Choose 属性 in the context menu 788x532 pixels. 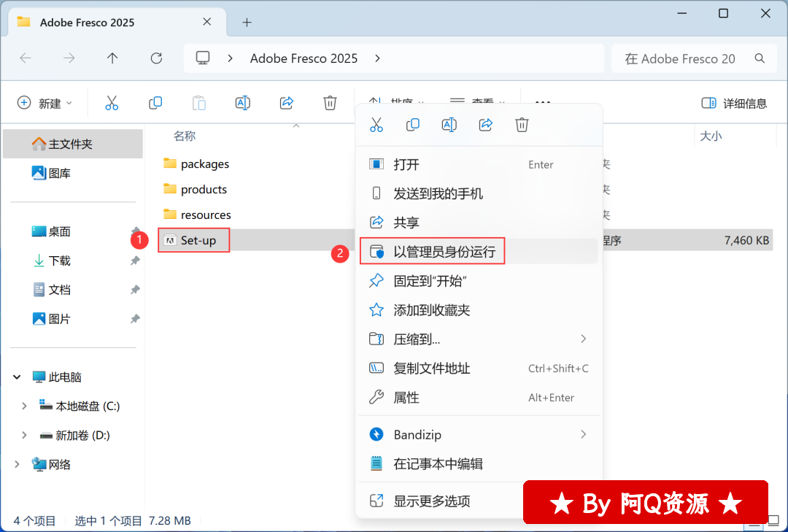406,398
